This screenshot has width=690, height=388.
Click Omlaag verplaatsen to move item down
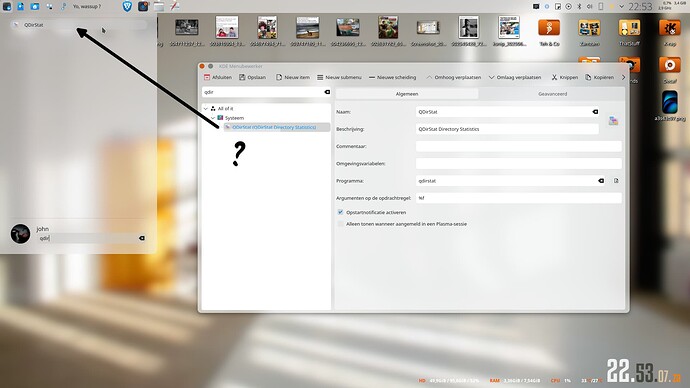tap(514, 77)
